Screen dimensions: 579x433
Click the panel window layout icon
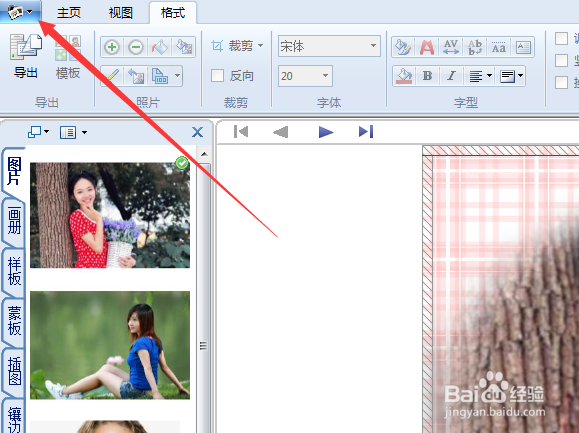coord(35,132)
